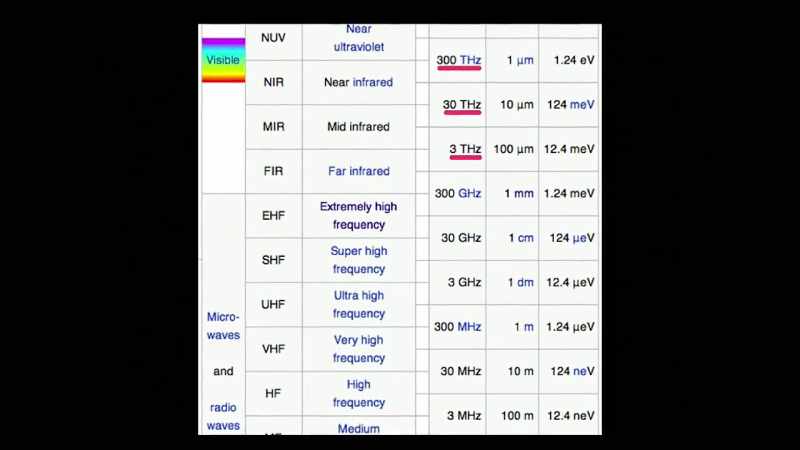The image size is (800, 450).
Task: Click the 3 MHz frequency value
Action: (464, 416)
